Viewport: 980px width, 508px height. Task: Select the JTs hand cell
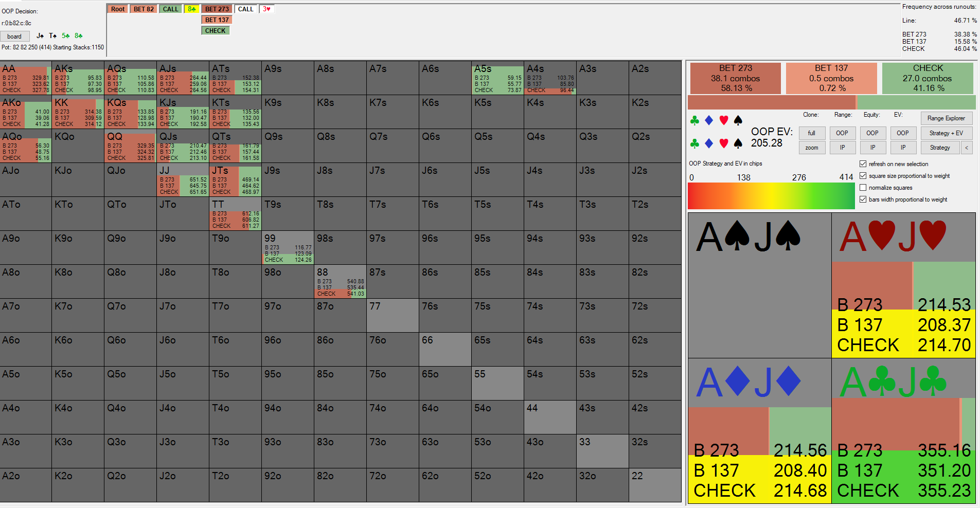(x=236, y=180)
